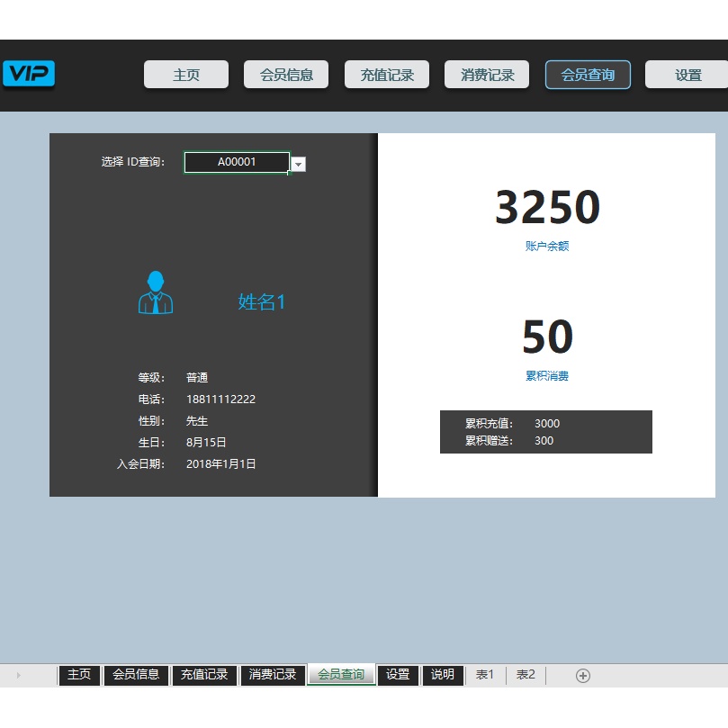
Task: Switch to the 消费记录 sheet tab
Action: pos(273,675)
